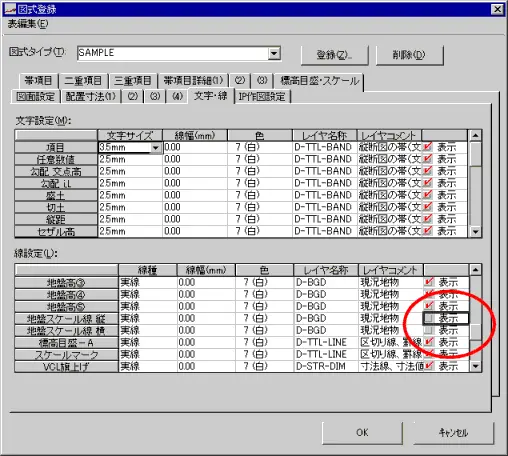
Task: Switch to the IP作図設定 tab
Action: [262, 97]
